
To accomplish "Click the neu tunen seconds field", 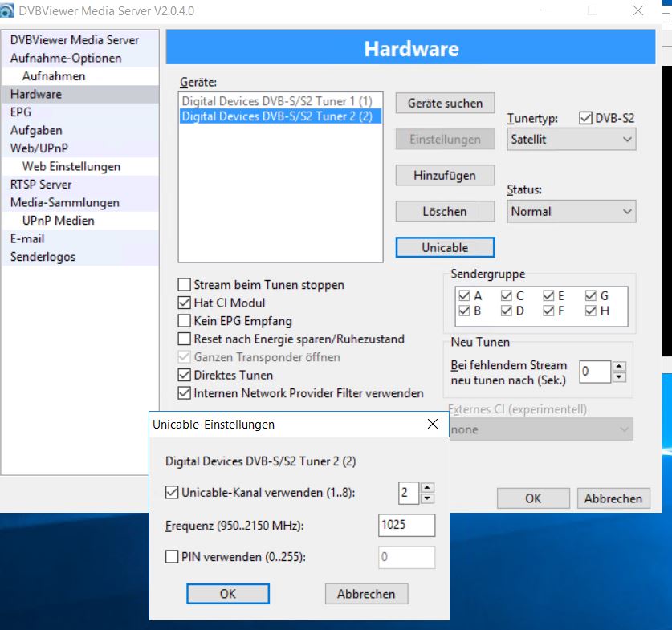I will click(x=594, y=372).
